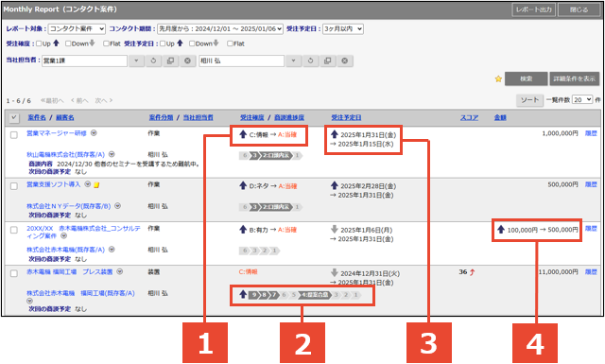
Task: Toggle select-all checkbox in table header
Action: point(14,118)
